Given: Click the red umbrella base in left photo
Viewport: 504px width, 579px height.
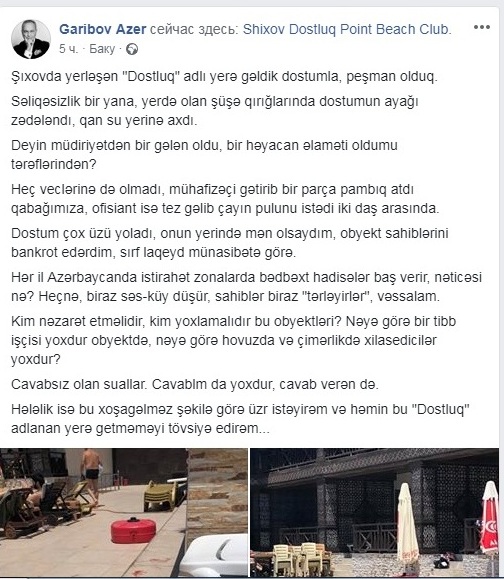Looking at the screenshot, I should click(x=133, y=530).
